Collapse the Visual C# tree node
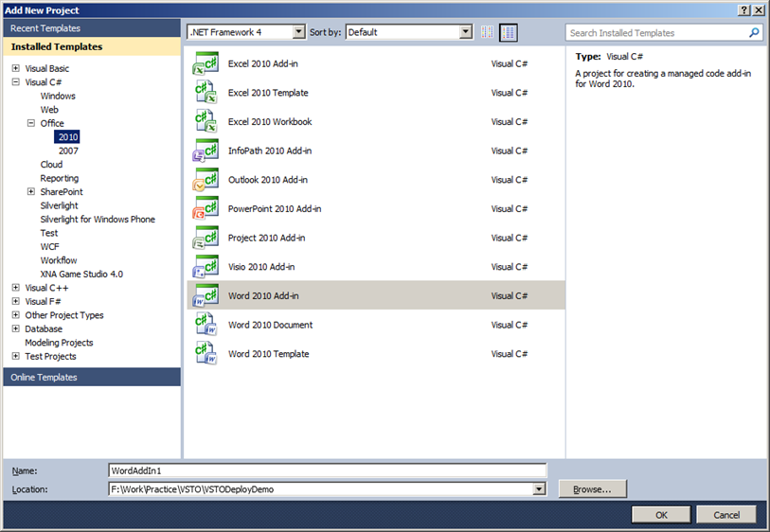Viewport: 770px width, 532px height. point(16,82)
